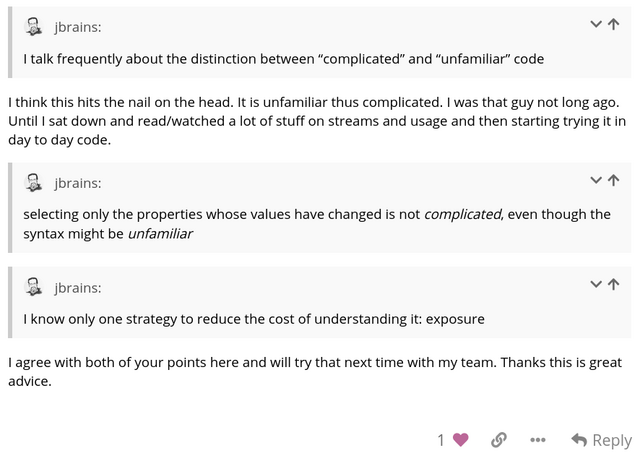The width and height of the screenshot is (640, 461).
Task: Jump to the quoted post about "selecting only the properties"
Action: point(613,181)
